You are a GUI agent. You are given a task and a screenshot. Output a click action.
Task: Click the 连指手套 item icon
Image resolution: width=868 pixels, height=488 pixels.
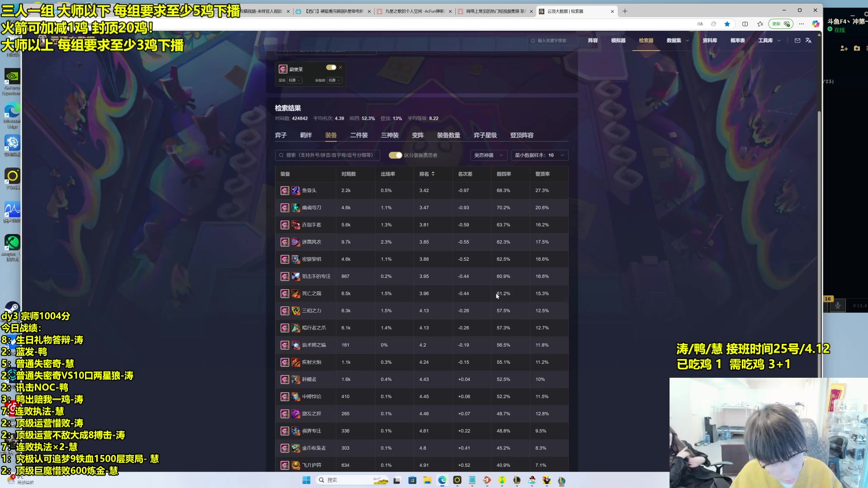[x=296, y=225]
